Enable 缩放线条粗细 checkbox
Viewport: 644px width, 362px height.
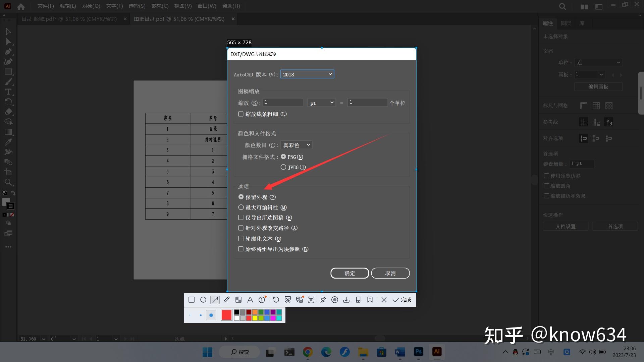tap(241, 114)
